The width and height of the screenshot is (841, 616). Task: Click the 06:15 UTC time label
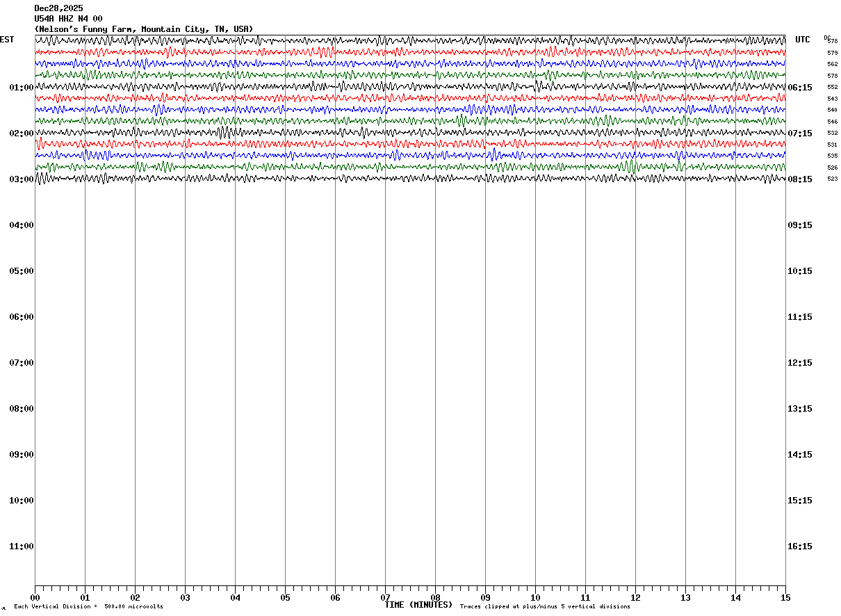[x=800, y=88]
